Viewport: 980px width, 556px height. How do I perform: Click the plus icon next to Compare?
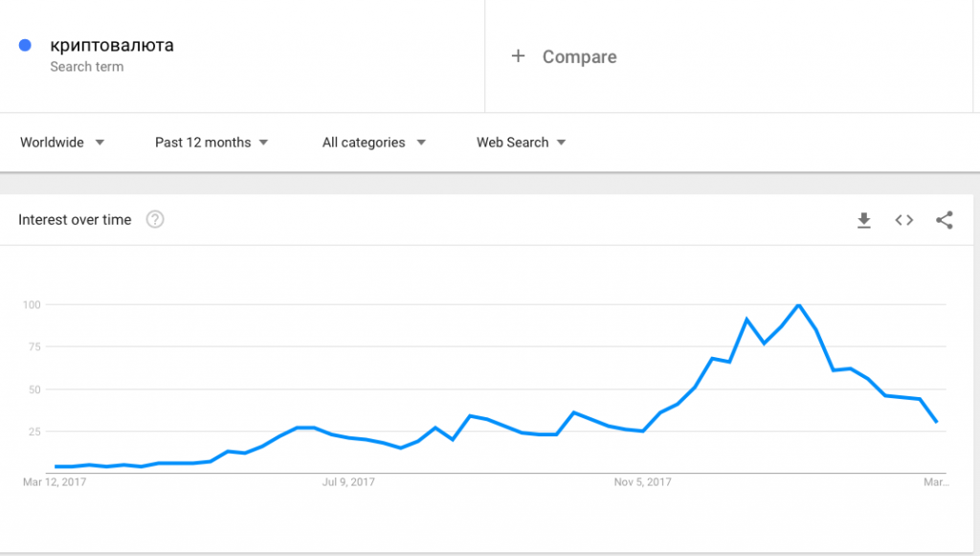click(519, 56)
